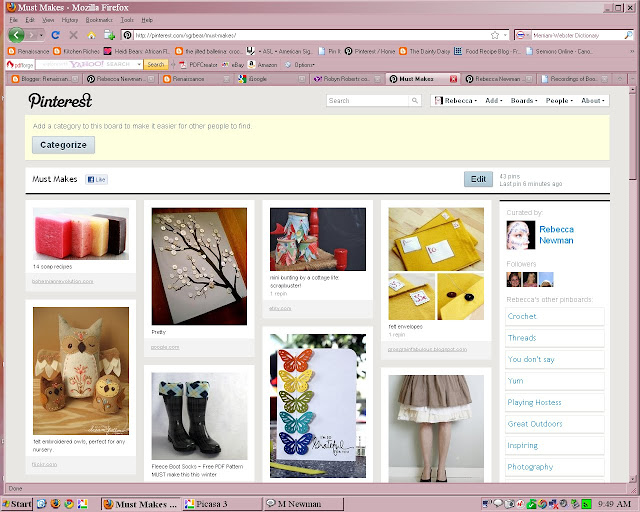The height and width of the screenshot is (512, 640).
Task: Open the Pinterest / Home bookmark
Action: [x=370, y=51]
